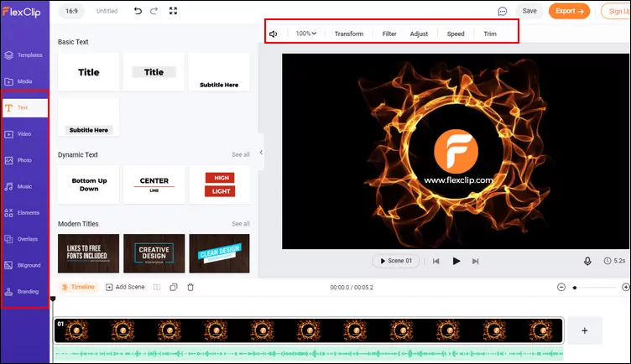
Task: Open the Templates sidebar section
Action: point(23,55)
